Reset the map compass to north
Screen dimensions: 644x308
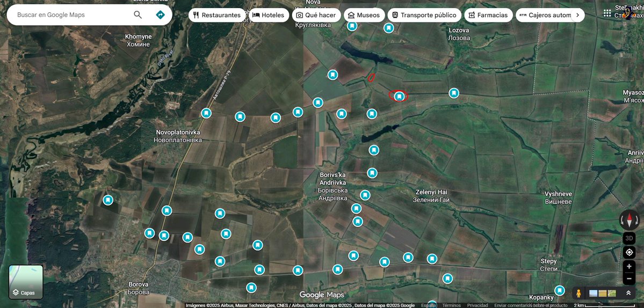pos(629,220)
